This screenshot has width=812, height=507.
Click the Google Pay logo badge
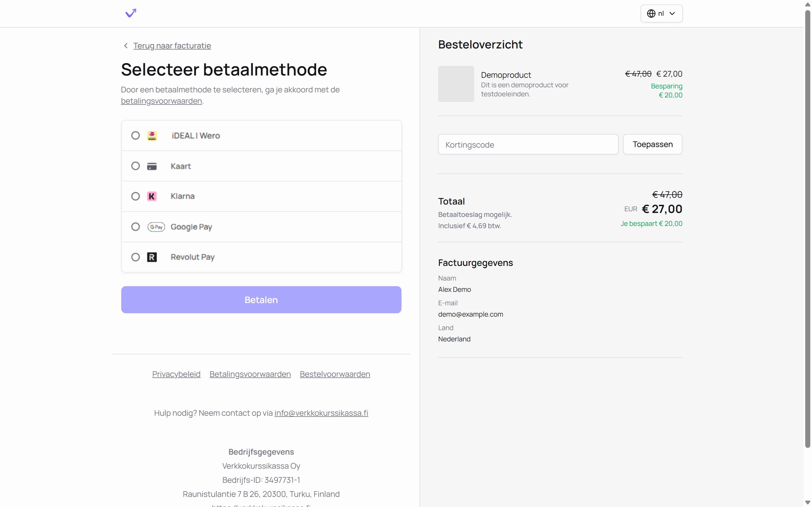(x=156, y=227)
